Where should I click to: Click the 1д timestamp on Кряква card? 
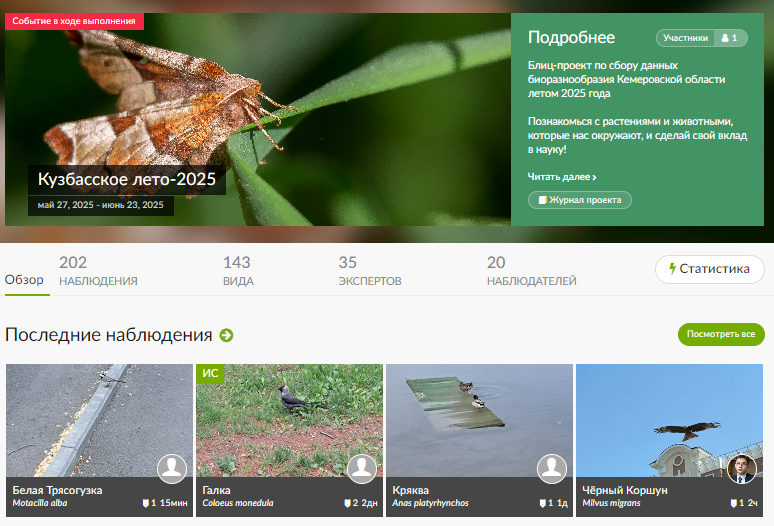click(562, 503)
